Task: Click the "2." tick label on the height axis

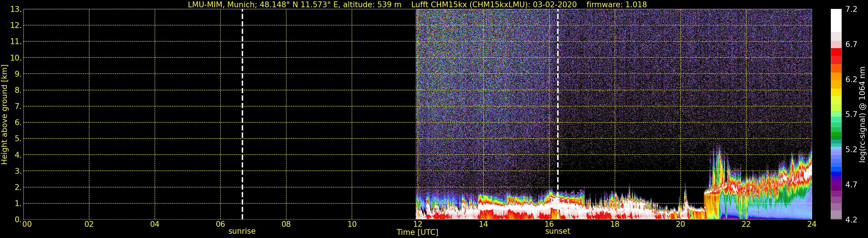Action: click(18, 188)
